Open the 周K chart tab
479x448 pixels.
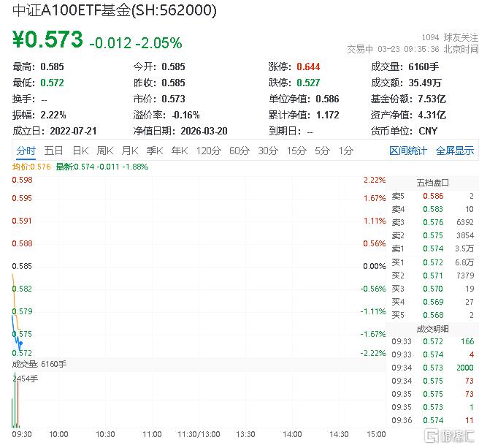(x=105, y=151)
